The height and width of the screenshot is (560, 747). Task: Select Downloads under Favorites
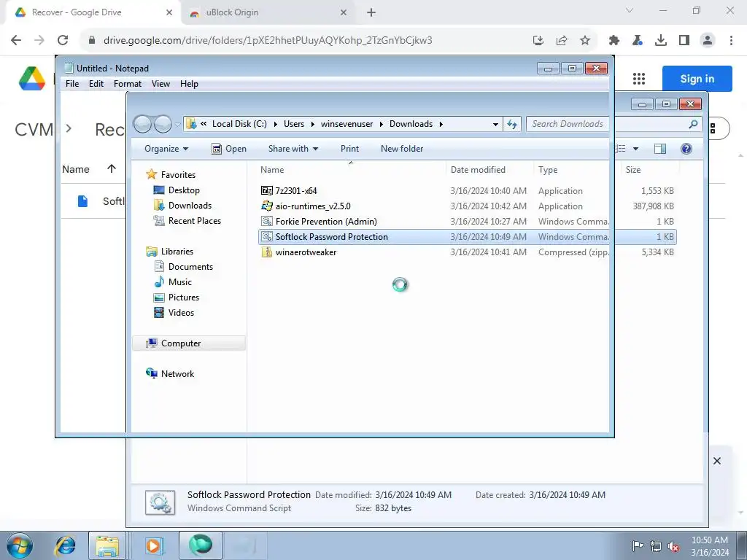190,205
